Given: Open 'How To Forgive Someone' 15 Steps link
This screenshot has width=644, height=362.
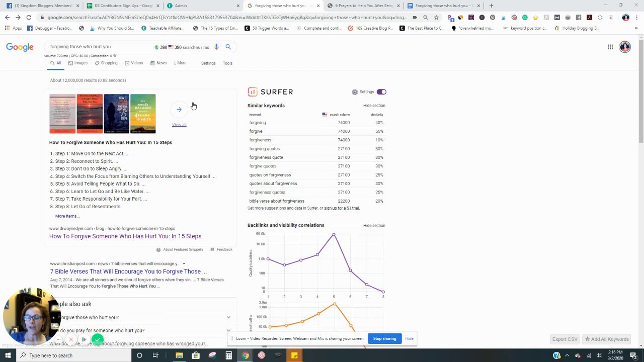Looking at the screenshot, I should [125, 236].
